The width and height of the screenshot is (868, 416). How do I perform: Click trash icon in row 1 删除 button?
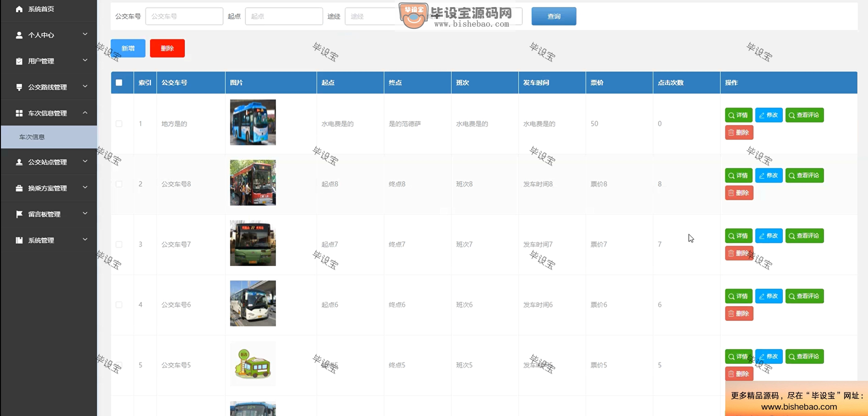pyautogui.click(x=731, y=132)
